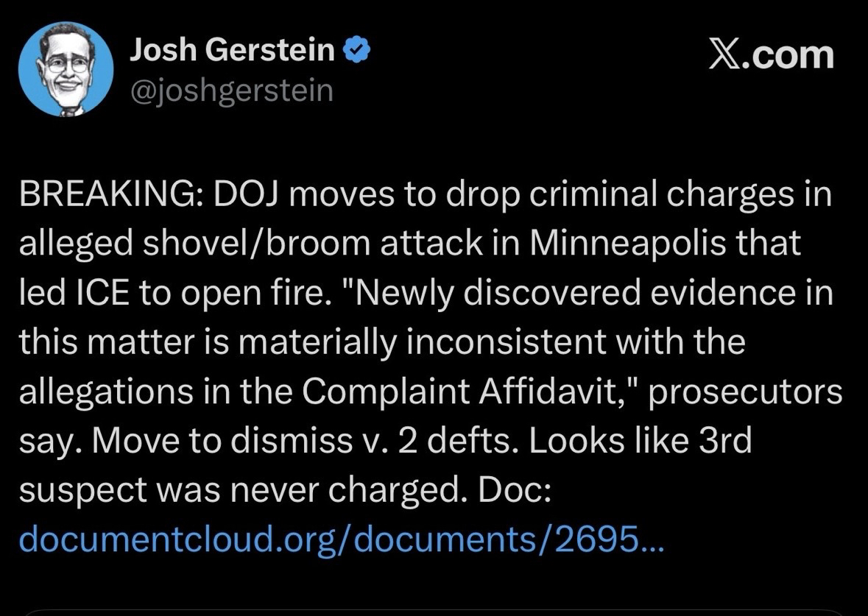The width and height of the screenshot is (868, 616).
Task: Click the @joshgerstein handle
Action: coord(231,91)
